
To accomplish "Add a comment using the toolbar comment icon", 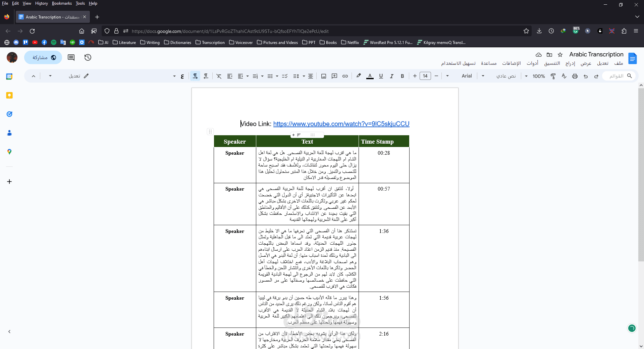I will pyautogui.click(x=334, y=76).
